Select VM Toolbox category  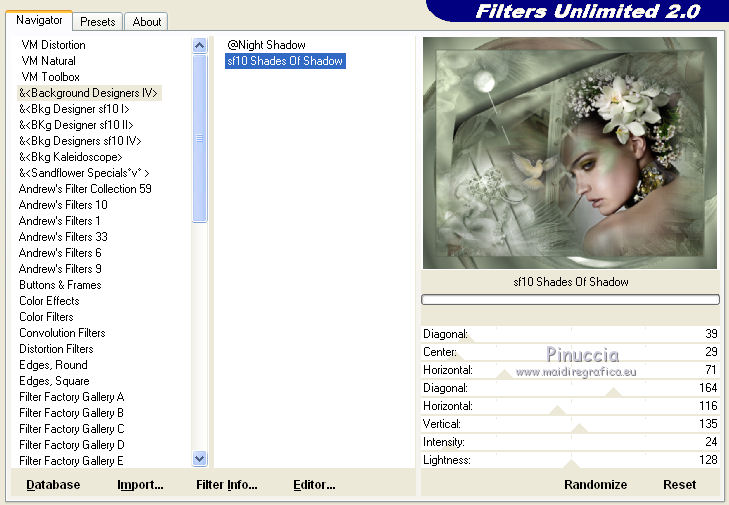(50, 77)
